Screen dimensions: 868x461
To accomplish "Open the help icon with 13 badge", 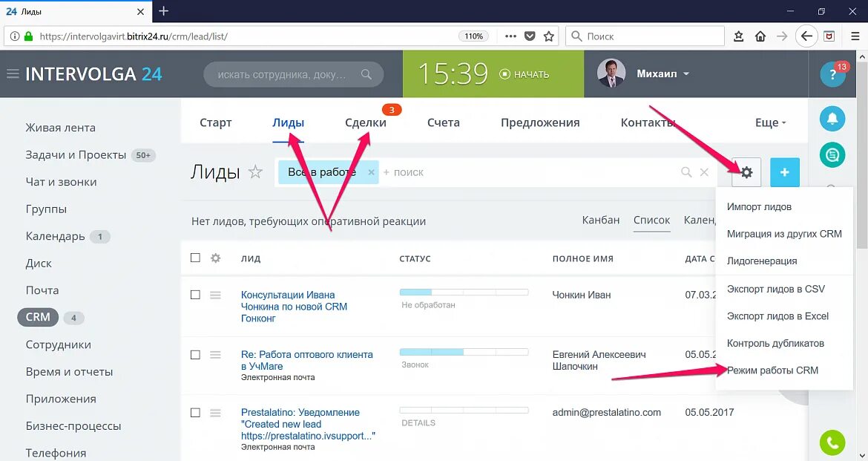I will 832,74.
